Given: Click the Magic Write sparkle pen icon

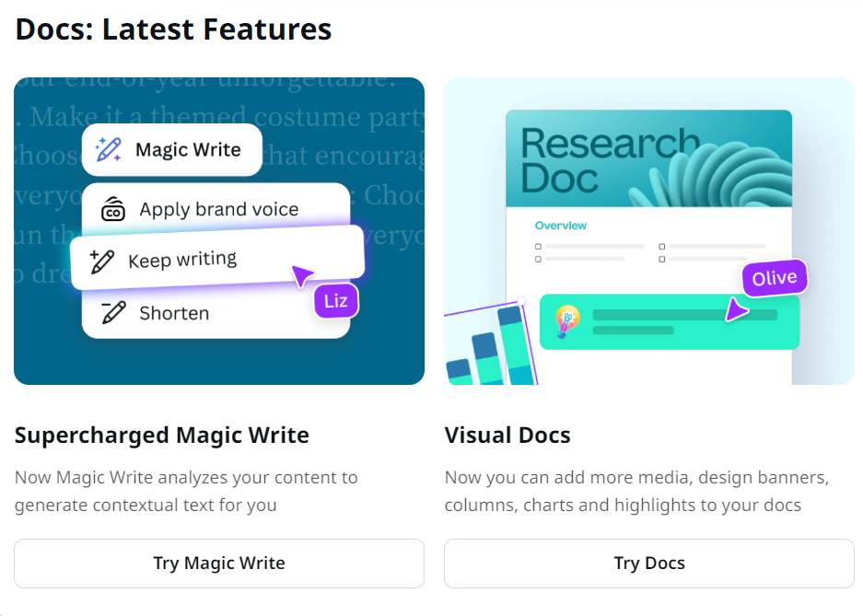Looking at the screenshot, I should pyautogui.click(x=109, y=149).
